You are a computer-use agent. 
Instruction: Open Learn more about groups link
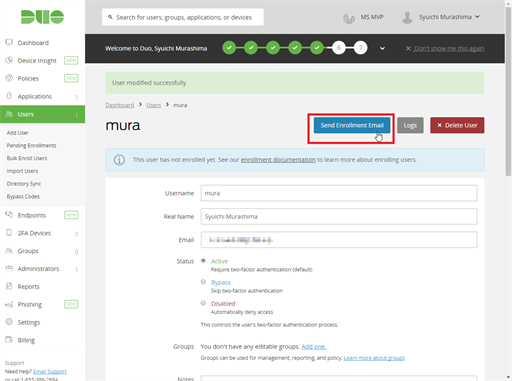pyautogui.click(x=374, y=358)
